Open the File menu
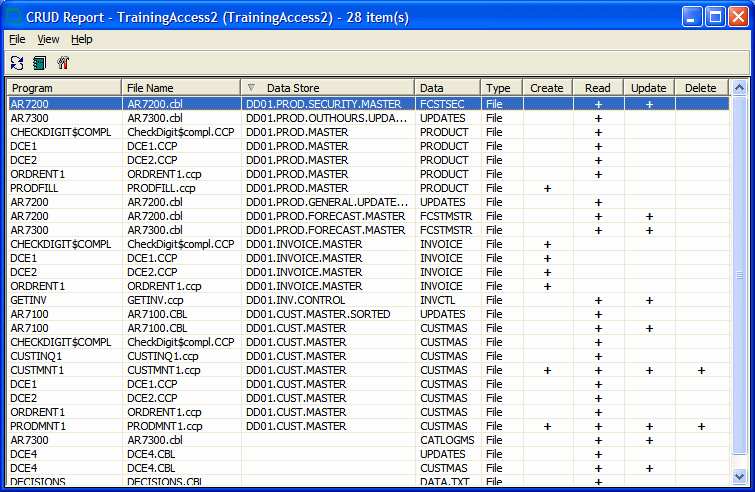Screen dimensions: 755x492 [17, 39]
